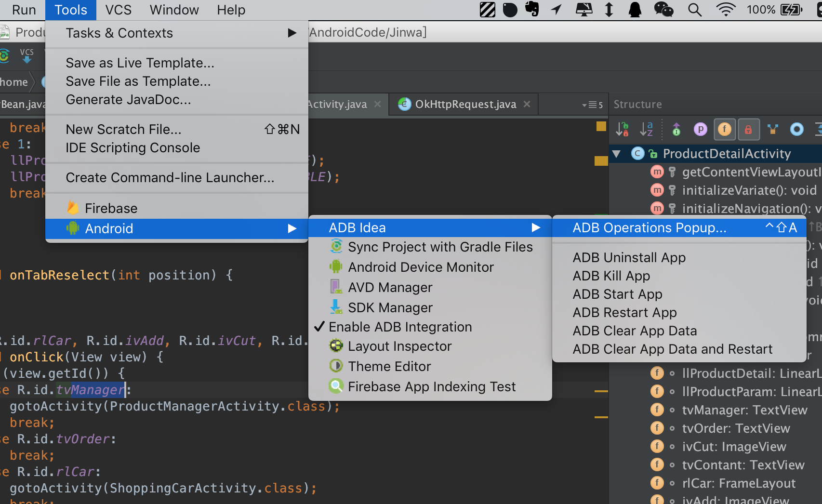Click the Wi-Fi status icon
The image size is (822, 504).
click(726, 10)
